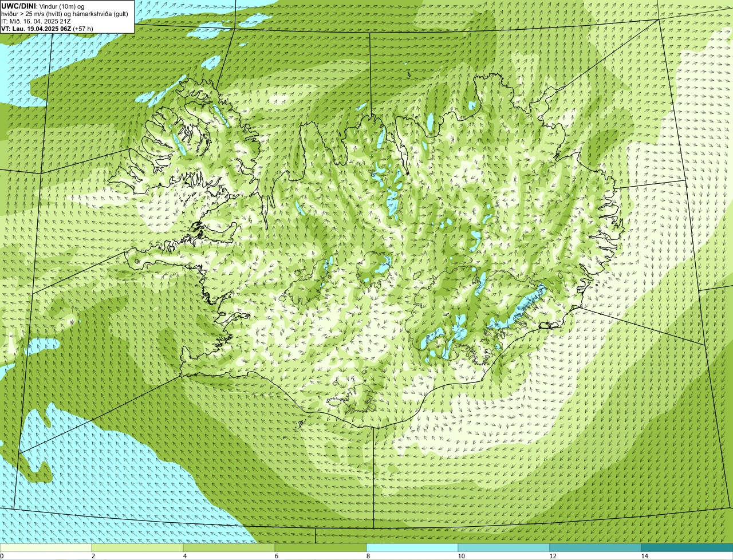Click the '(+57 h)' forecast offset text
The image size is (733, 560).
click(83, 29)
